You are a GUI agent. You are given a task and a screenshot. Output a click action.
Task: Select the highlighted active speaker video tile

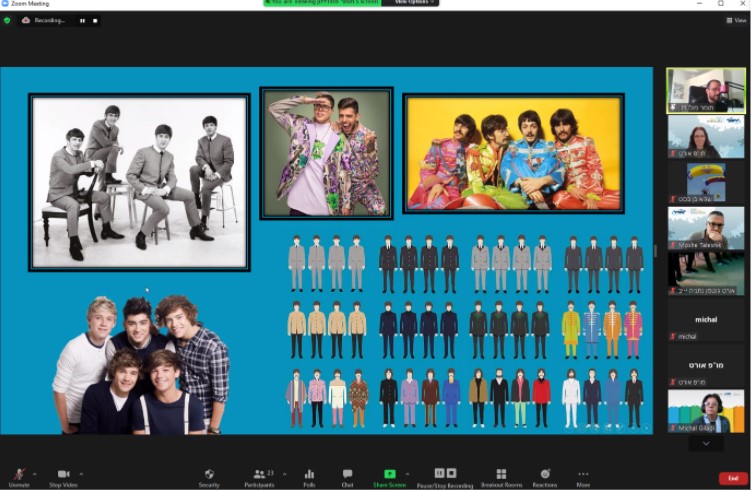(706, 91)
